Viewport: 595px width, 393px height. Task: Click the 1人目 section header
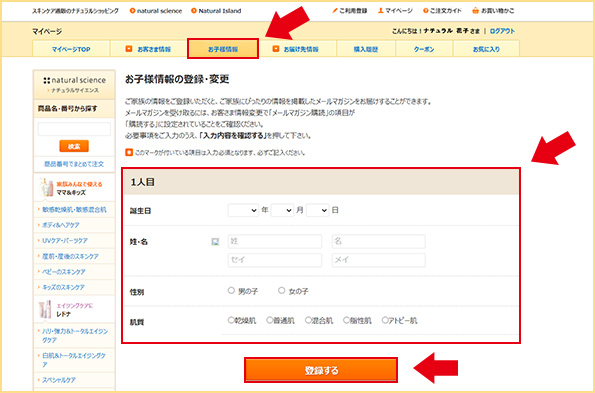[x=321, y=182]
